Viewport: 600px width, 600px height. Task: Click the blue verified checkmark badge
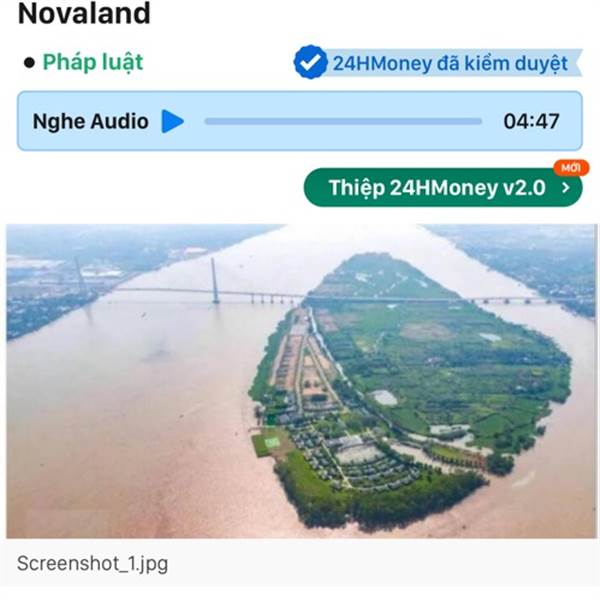(x=310, y=62)
